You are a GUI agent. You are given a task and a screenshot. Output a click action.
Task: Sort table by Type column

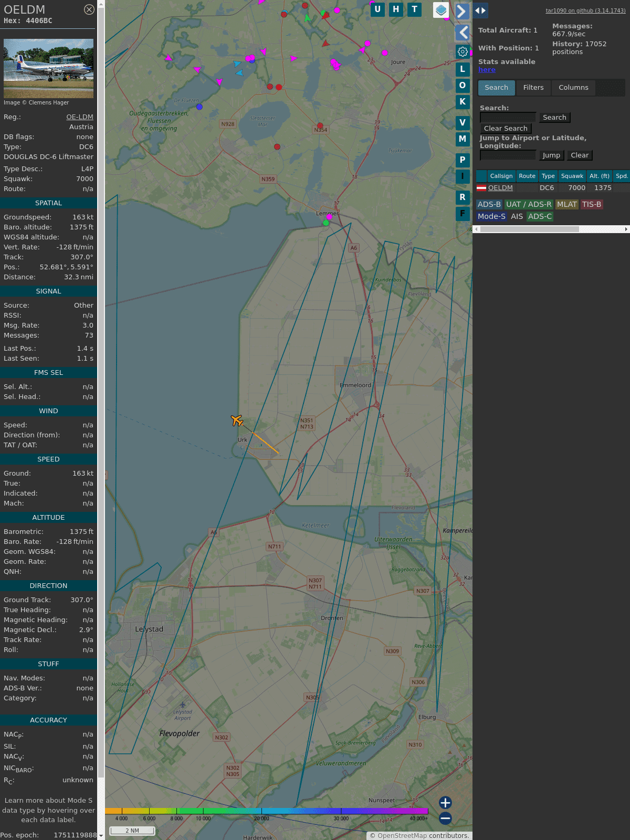[x=548, y=176]
